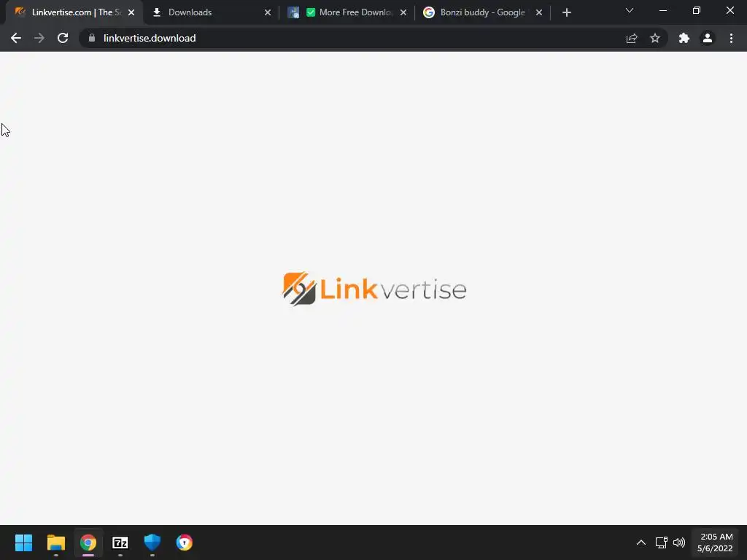Close the Bonzi buddy Google tab
This screenshot has height=560, width=747.
[x=539, y=12]
